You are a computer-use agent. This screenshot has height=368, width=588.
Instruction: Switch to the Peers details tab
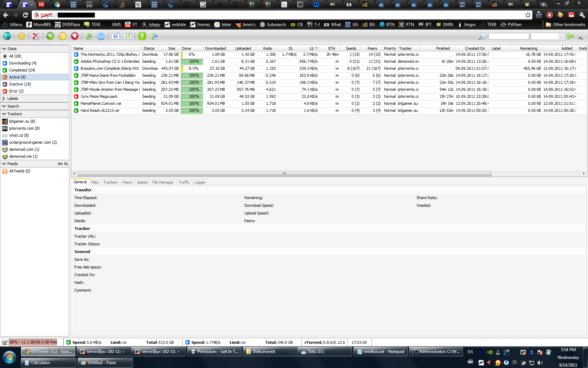(x=127, y=182)
